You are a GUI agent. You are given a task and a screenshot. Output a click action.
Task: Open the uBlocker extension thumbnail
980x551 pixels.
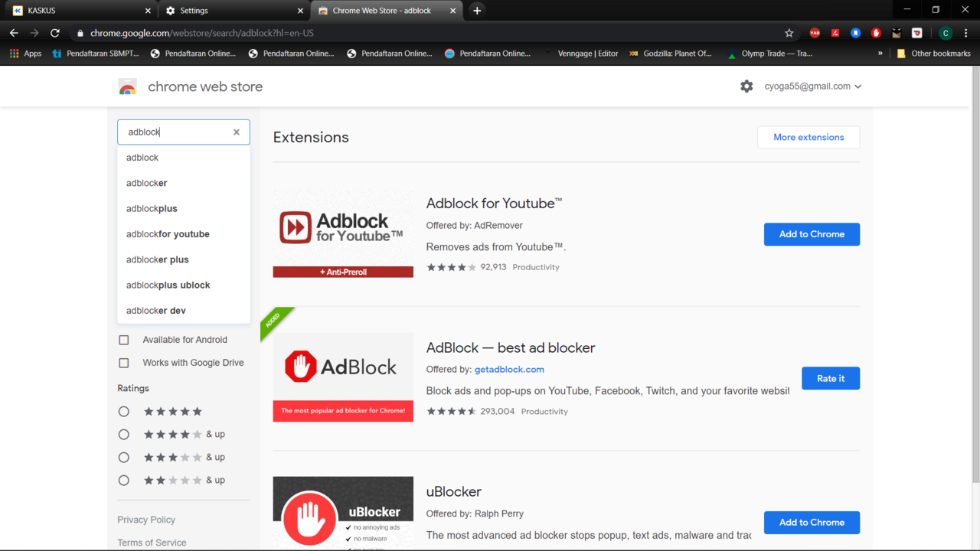pos(343,513)
